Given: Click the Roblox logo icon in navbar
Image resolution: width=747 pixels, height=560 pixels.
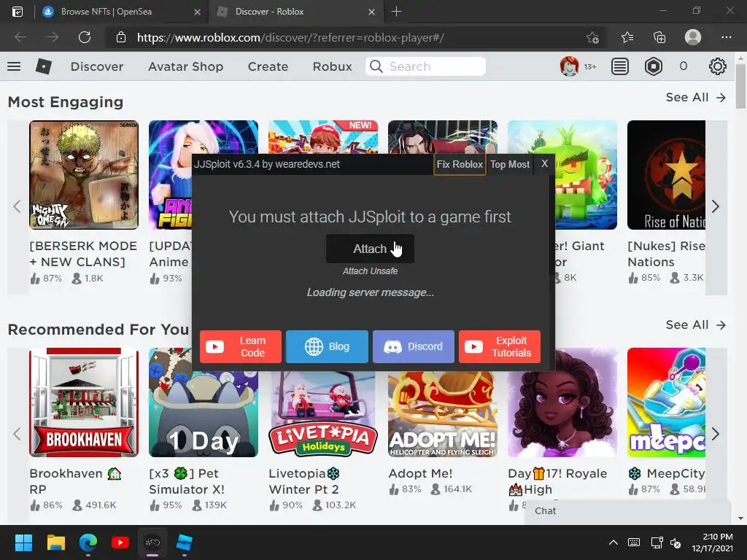Looking at the screenshot, I should coord(43,66).
